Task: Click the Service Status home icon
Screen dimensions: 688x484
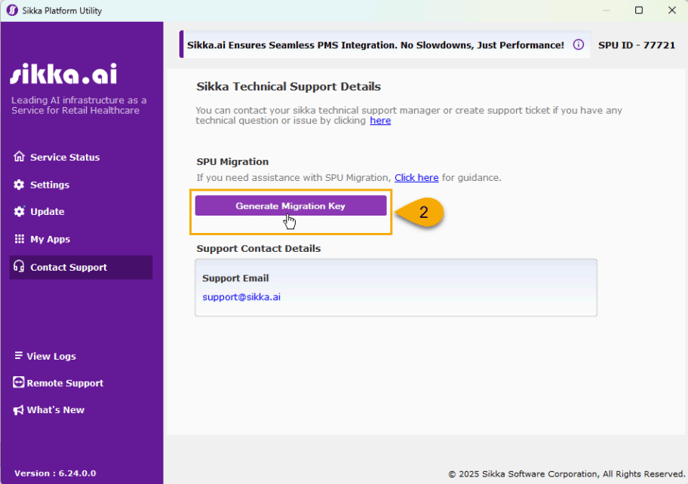Action: (x=19, y=157)
